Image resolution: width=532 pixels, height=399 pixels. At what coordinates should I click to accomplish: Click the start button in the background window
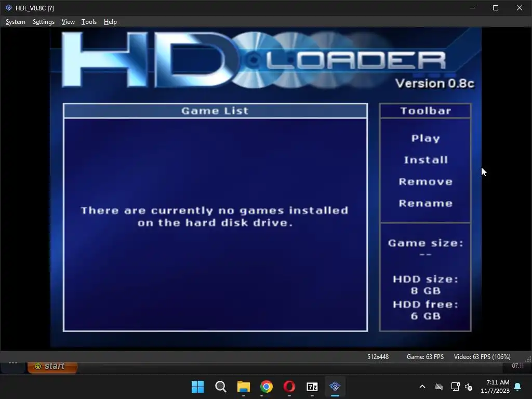pyautogui.click(x=52, y=366)
